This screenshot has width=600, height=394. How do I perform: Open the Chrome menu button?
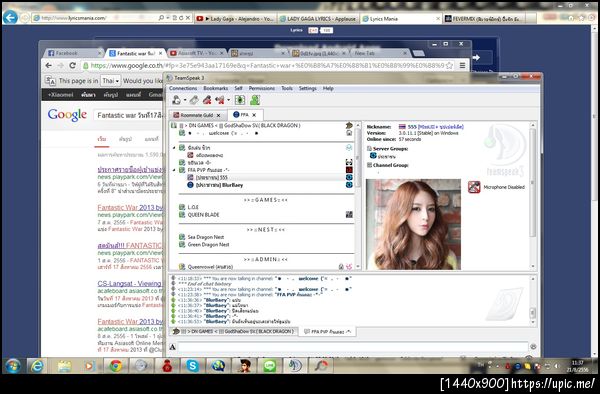[463, 66]
